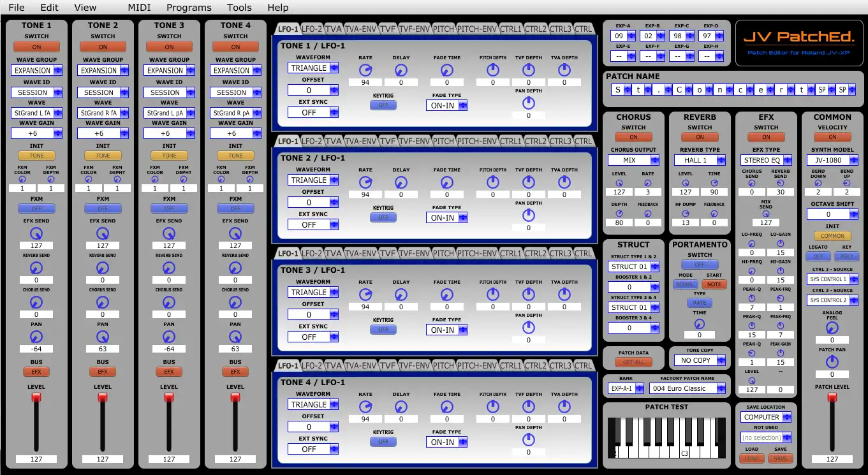The width and height of the screenshot is (868, 475).
Task: Click the Tone 1 EFX Send knob
Action: (36, 233)
